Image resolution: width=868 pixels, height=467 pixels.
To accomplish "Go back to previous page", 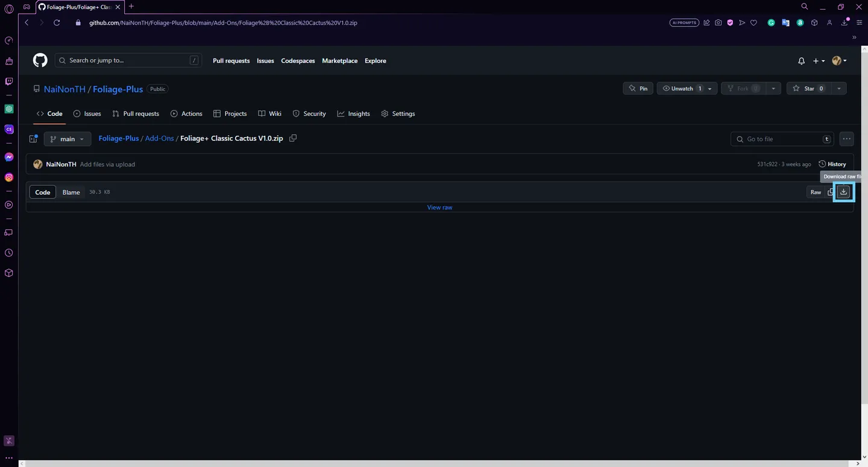I will (27, 23).
